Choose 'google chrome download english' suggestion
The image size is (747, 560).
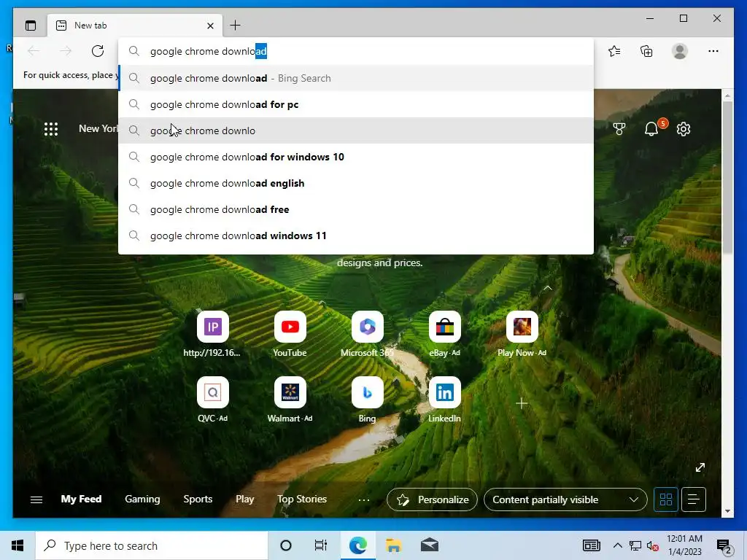tap(356, 183)
